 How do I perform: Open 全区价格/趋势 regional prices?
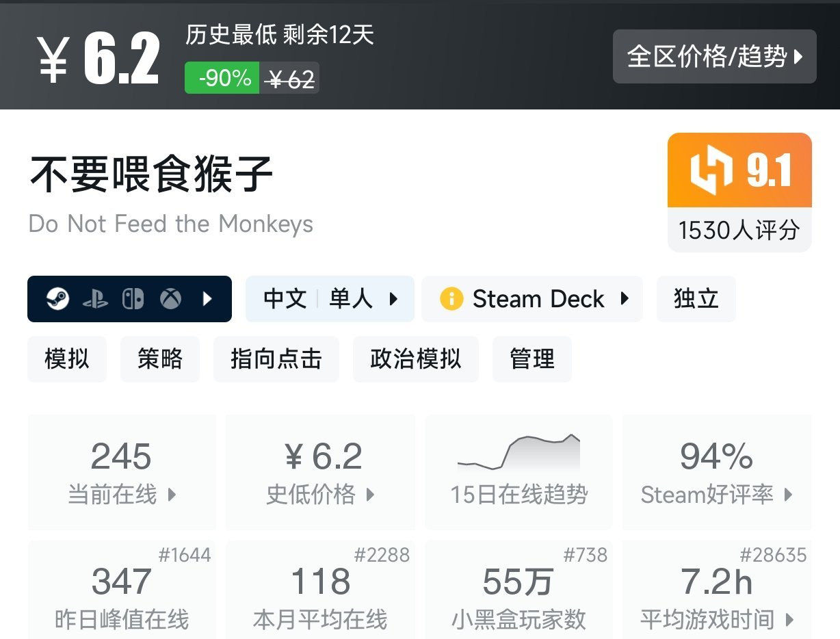point(714,57)
